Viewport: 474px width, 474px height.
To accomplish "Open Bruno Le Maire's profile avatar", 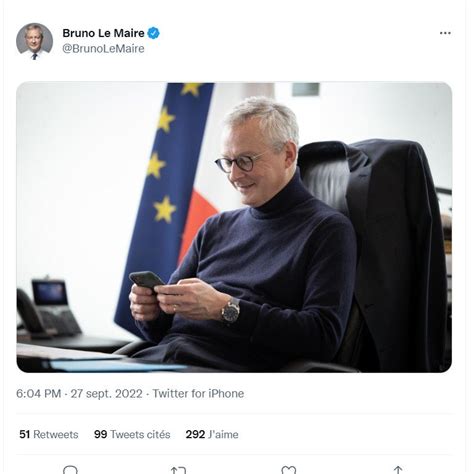I will tap(34, 41).
